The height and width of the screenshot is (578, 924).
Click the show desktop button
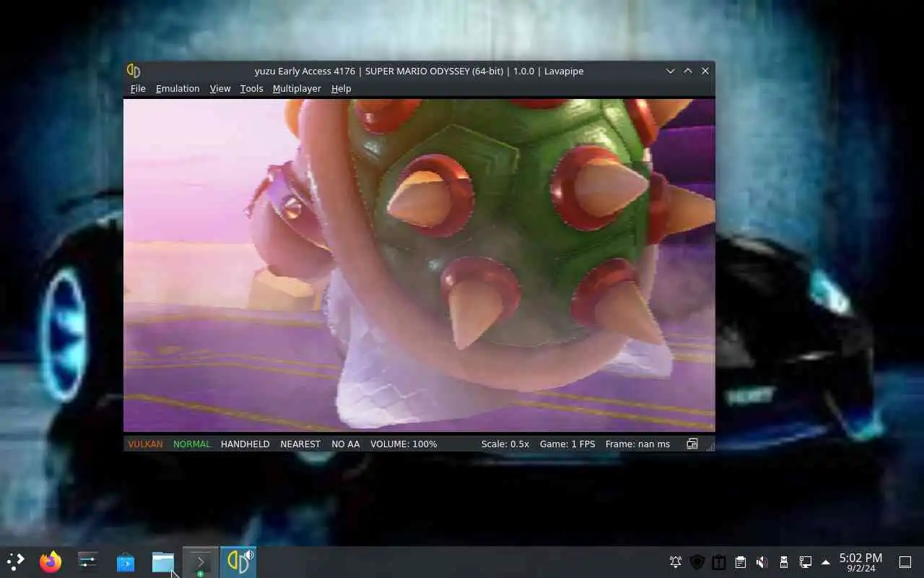coord(905,562)
